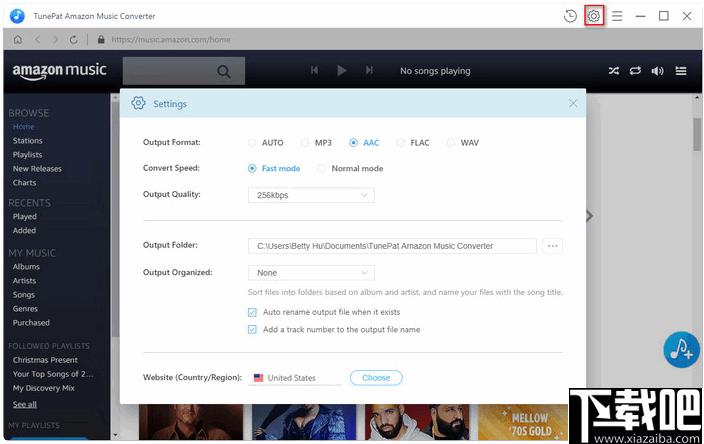Open Playlists in the sidebar
The width and height of the screenshot is (704, 444).
pos(27,154)
